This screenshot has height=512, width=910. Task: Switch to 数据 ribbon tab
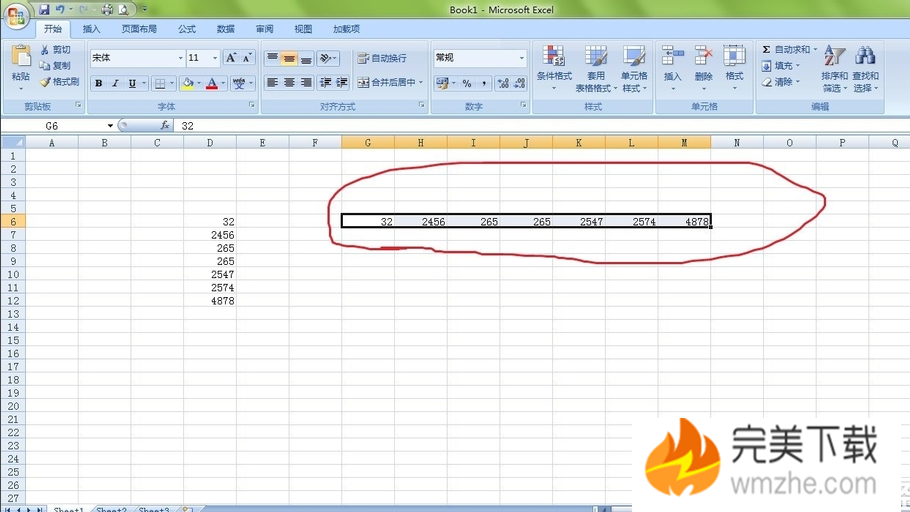pyautogui.click(x=225, y=29)
